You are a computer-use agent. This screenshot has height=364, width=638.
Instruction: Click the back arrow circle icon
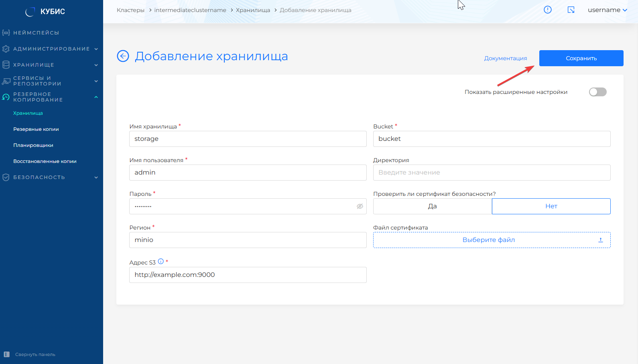[x=123, y=56]
